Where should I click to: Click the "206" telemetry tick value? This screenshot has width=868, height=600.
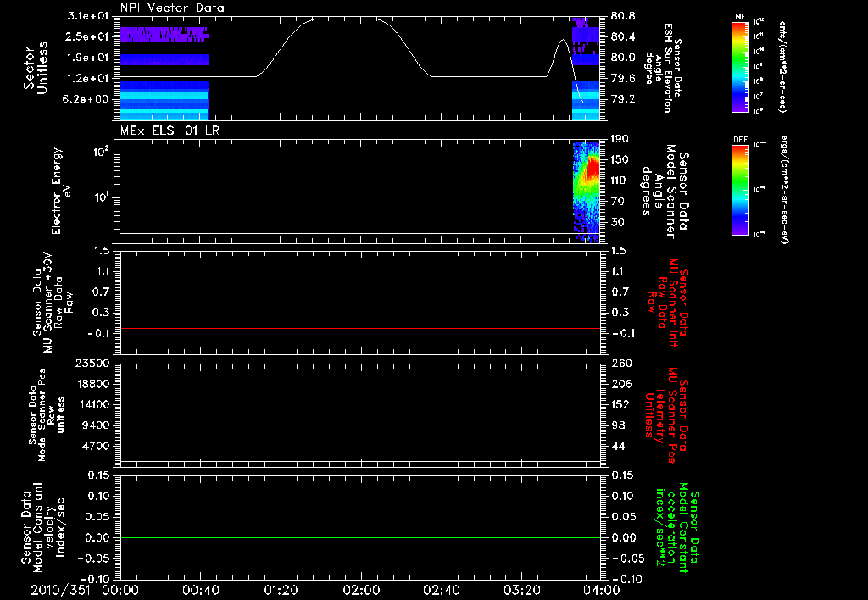[x=620, y=384]
